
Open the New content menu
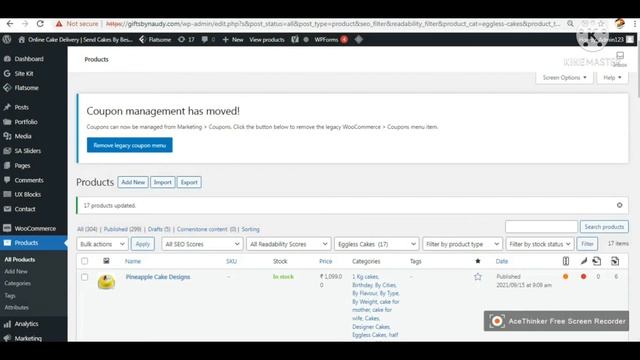[233, 40]
